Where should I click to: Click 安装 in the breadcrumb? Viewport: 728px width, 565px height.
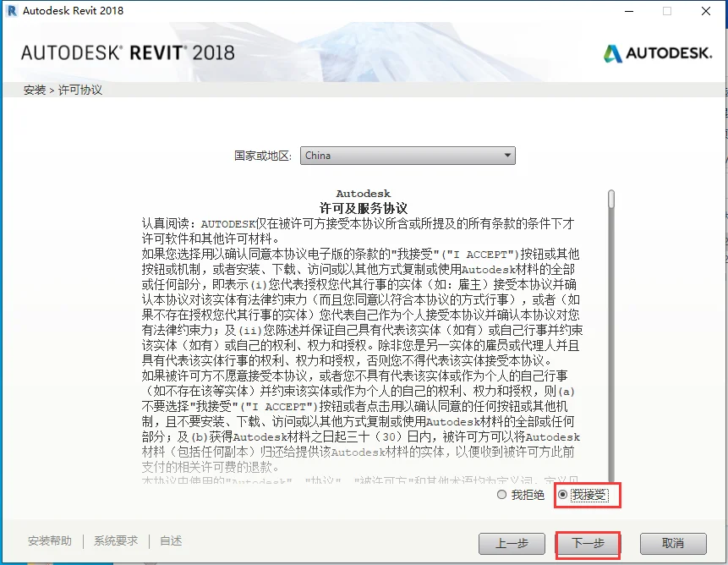point(35,90)
